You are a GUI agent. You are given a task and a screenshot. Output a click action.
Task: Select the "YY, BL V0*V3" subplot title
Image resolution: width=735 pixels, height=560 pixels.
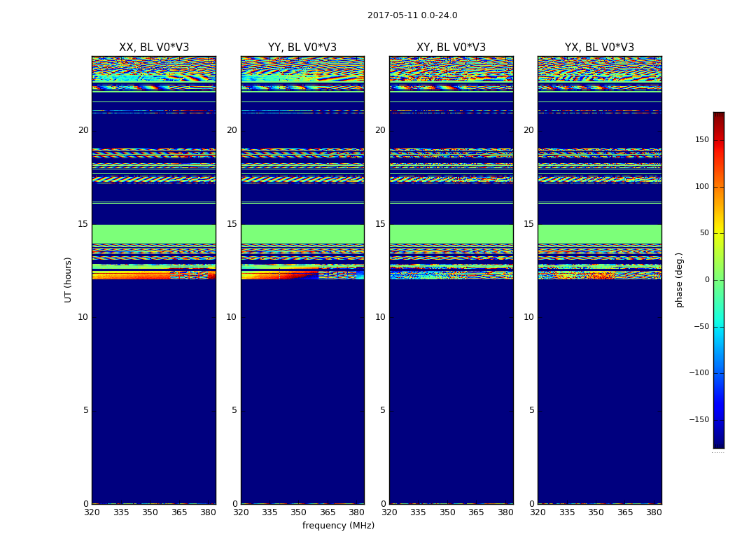[302, 48]
